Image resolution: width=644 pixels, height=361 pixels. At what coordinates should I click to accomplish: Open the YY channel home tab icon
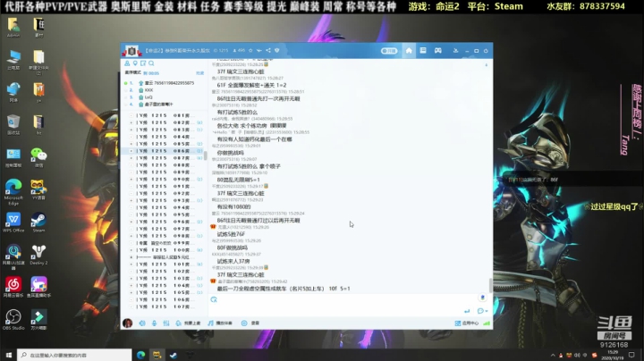pyautogui.click(x=409, y=50)
